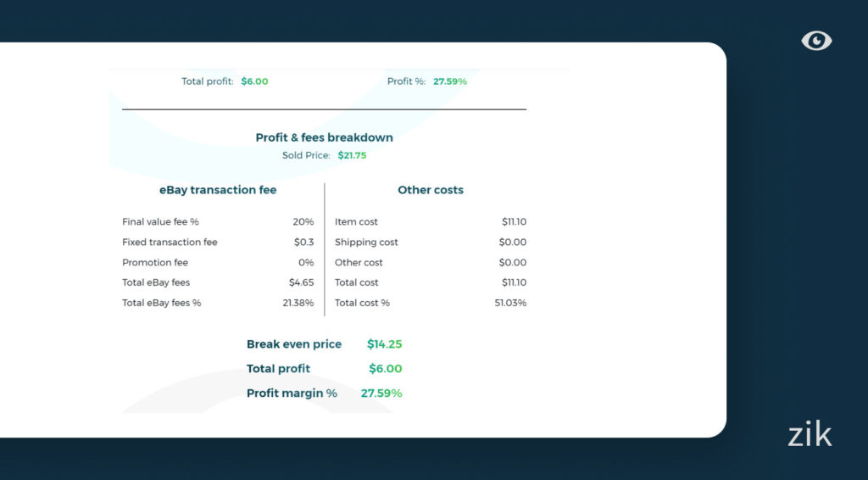Click the top Total profit $6.00 figure
This screenshot has height=480, width=868.
click(254, 81)
